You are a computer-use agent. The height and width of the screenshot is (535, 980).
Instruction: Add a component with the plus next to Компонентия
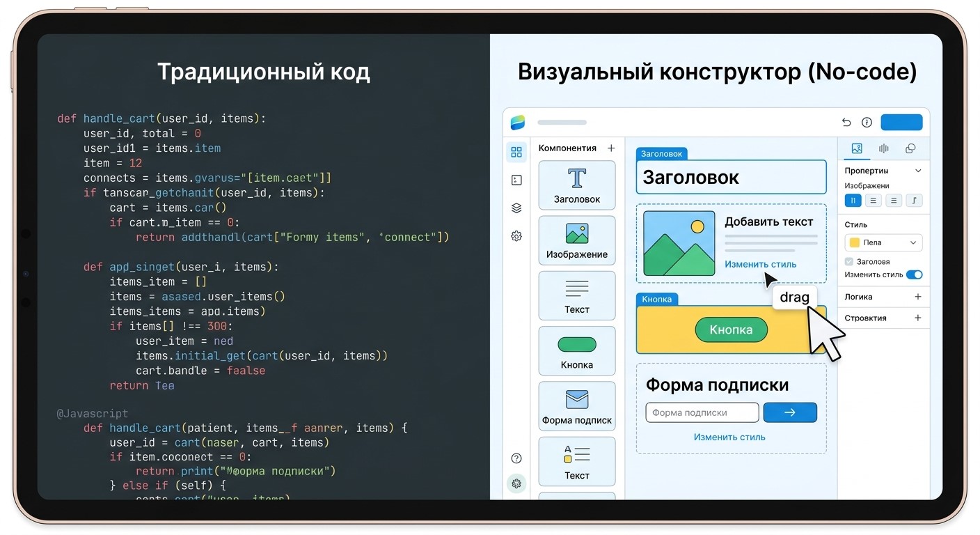(611, 148)
